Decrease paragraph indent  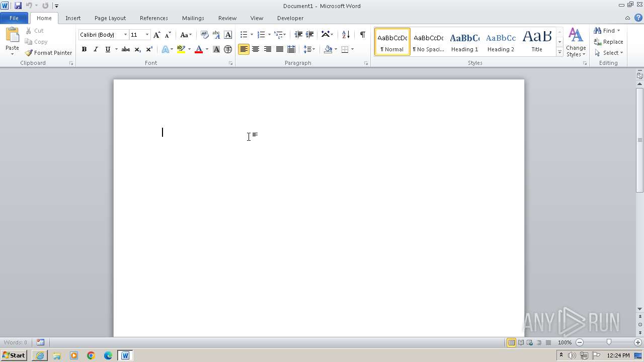coord(298,35)
